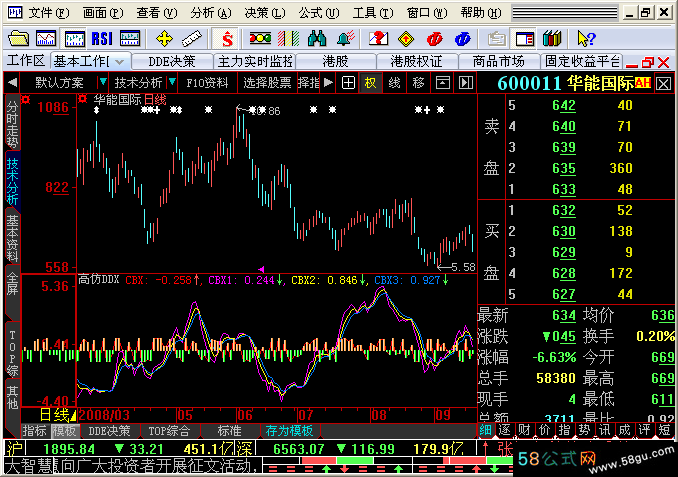
Task: Open the books library icon
Action: pyautogui.click(x=552, y=39)
